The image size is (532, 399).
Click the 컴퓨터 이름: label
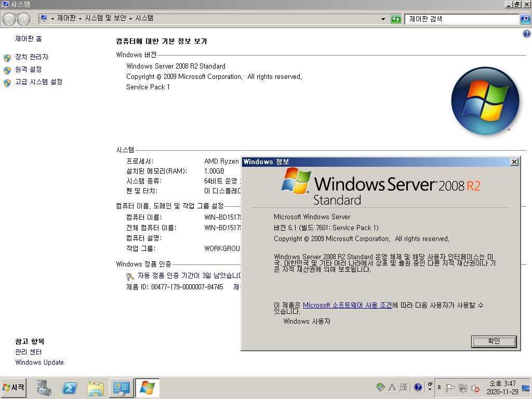[x=144, y=217]
